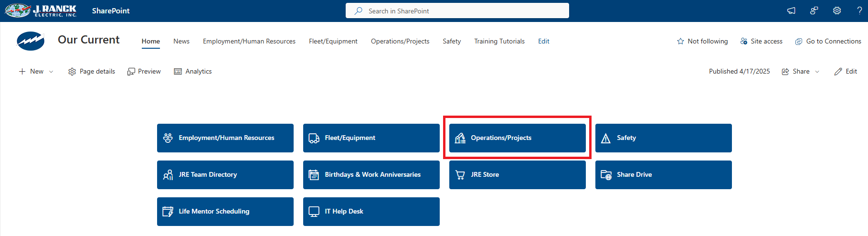The image size is (868, 236).
Task: Open the IT Help Desk tile
Action: (371, 211)
